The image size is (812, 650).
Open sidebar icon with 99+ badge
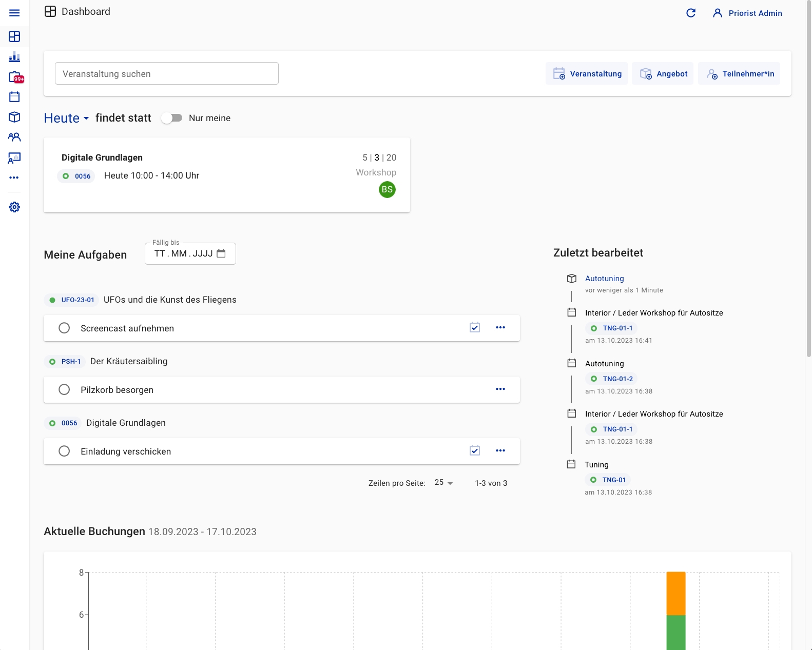[x=15, y=77]
